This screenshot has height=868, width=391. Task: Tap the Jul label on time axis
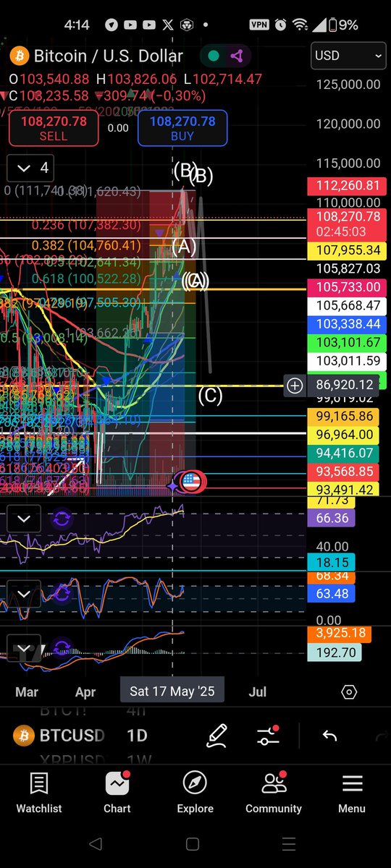tap(257, 692)
